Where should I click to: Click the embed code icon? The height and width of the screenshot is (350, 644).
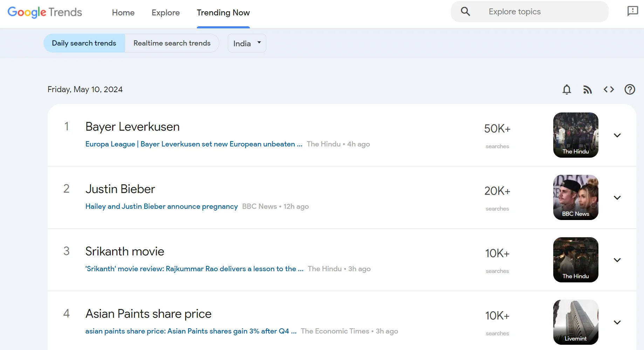coord(609,90)
